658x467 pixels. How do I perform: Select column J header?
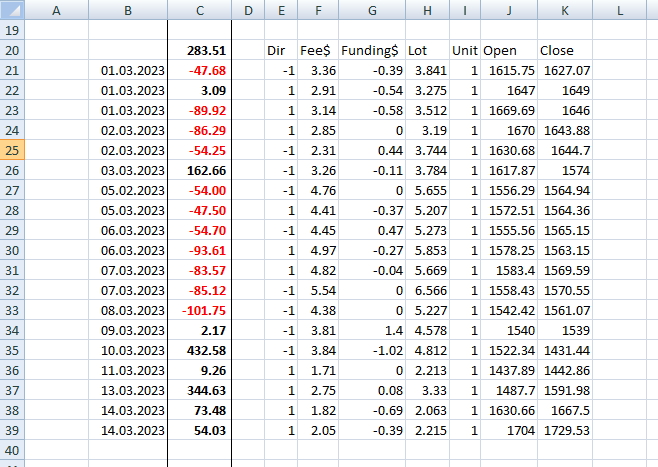(509, 10)
